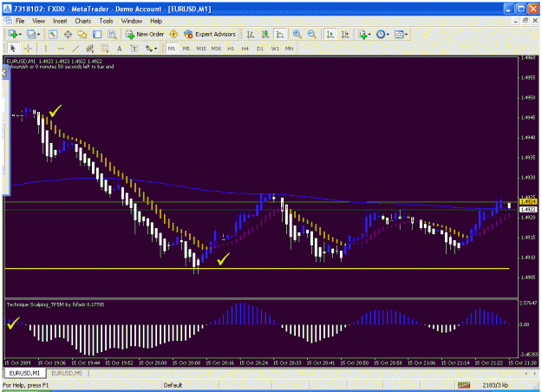Image resolution: width=542 pixels, height=392 pixels.
Task: Open the View menu
Action: pos(39,21)
